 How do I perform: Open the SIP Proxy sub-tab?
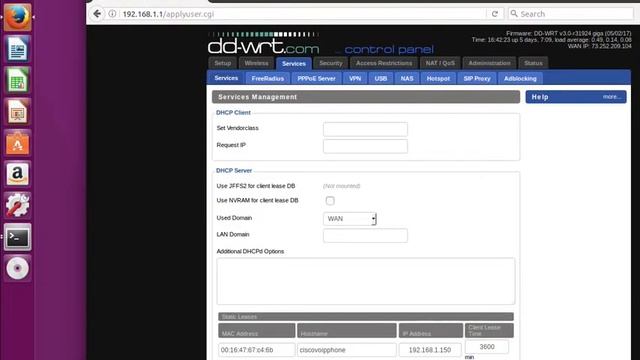(x=477, y=78)
